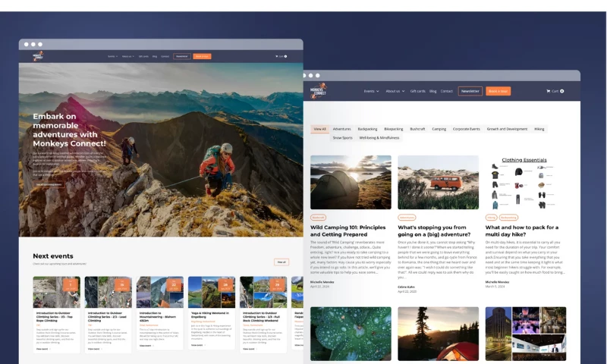Open the corporate event collage thumbnail
Viewport: 607px width, 364px height.
[525, 334]
